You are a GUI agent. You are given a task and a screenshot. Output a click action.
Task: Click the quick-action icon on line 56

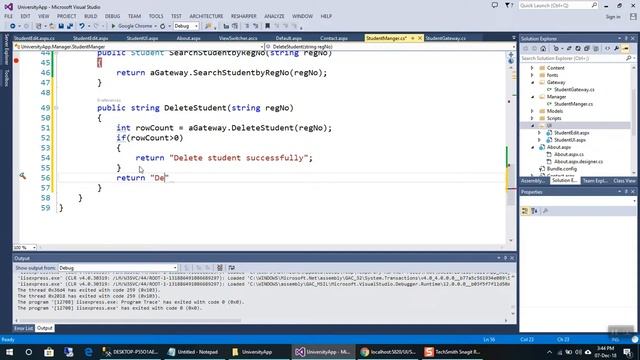[22, 176]
